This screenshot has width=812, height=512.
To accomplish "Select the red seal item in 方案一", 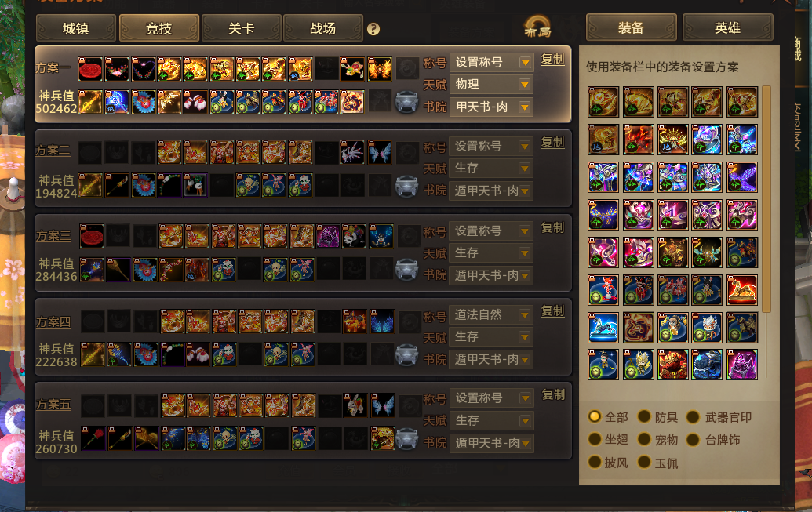I will pos(91,69).
